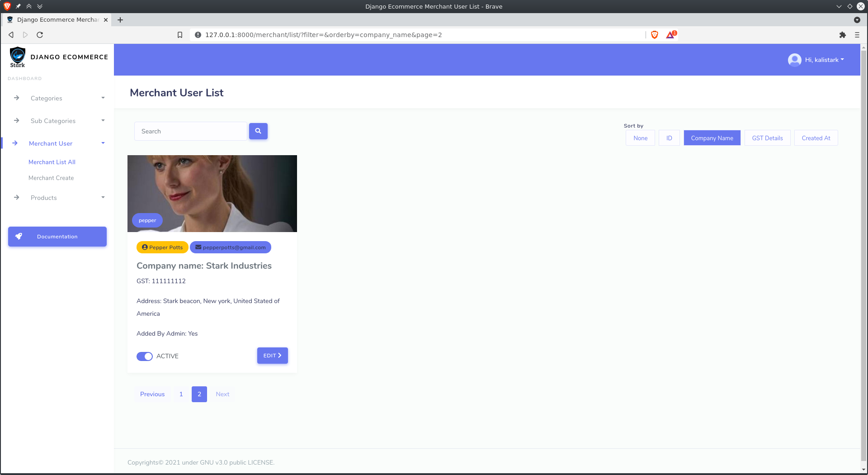Click the Django Ecommerce Stark logo
Image resolution: width=868 pixels, height=475 pixels.
[18, 57]
